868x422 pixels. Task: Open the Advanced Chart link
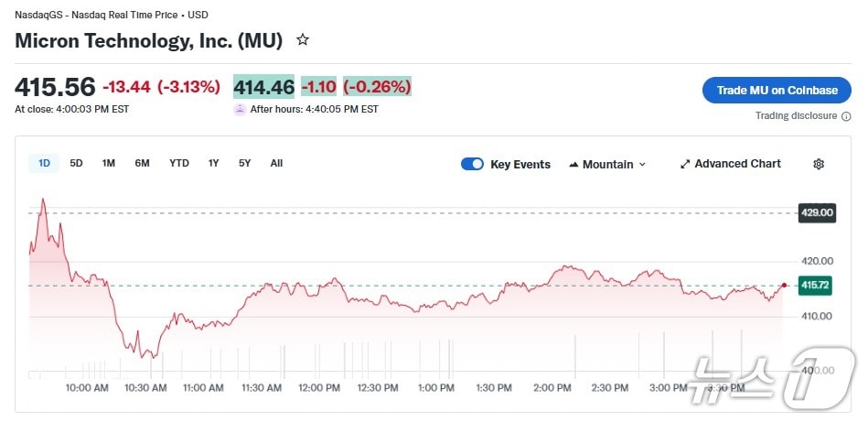pyautogui.click(x=737, y=164)
